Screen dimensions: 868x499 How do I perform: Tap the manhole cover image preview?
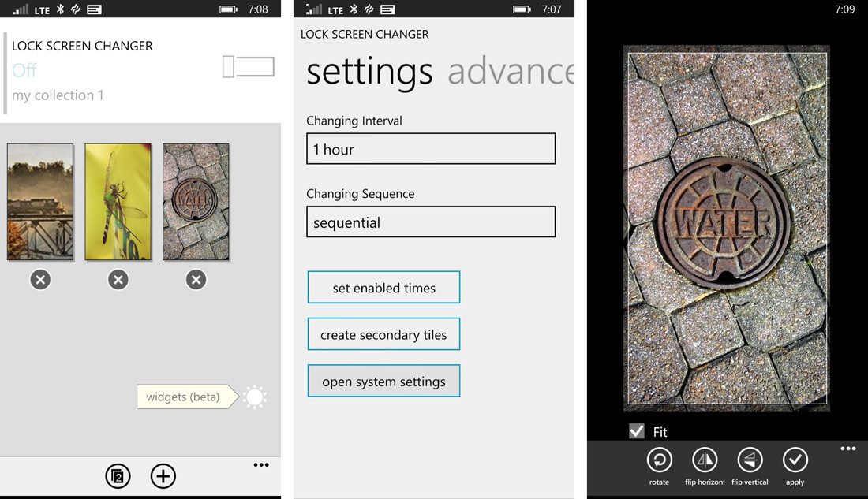pos(726,229)
